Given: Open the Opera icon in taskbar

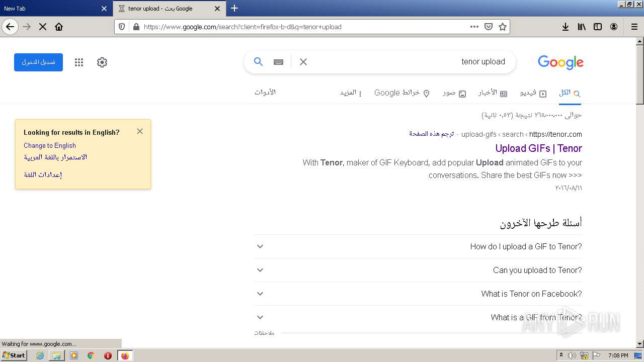Looking at the screenshot, I should [x=108, y=355].
